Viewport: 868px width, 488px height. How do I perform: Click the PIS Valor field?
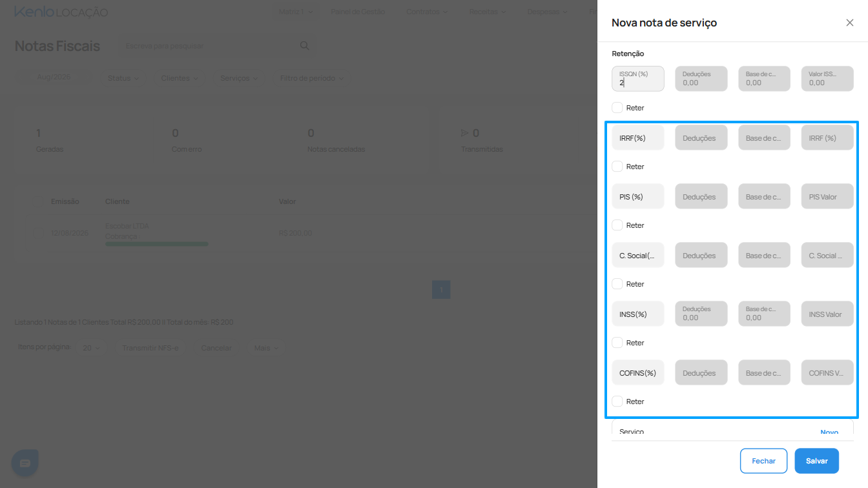click(x=827, y=196)
